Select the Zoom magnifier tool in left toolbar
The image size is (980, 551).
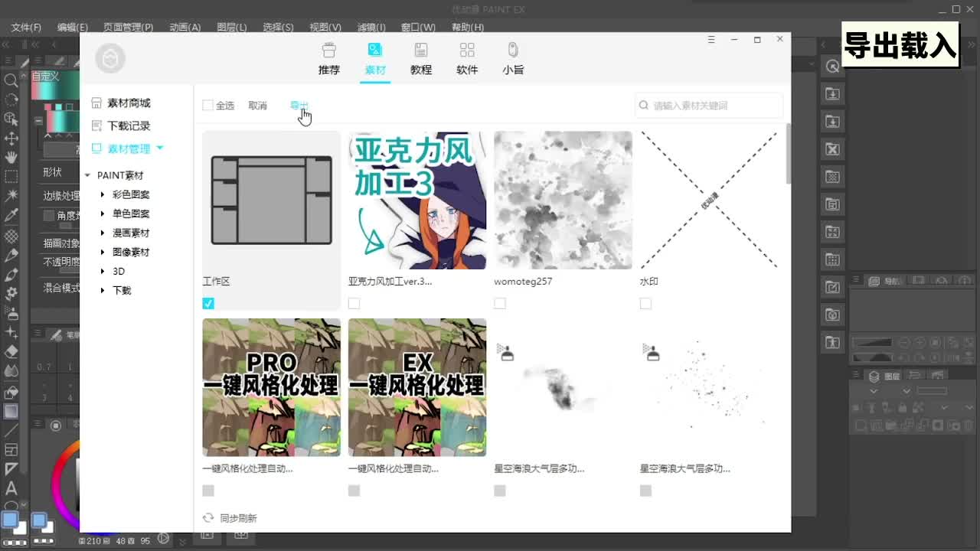tap(11, 80)
